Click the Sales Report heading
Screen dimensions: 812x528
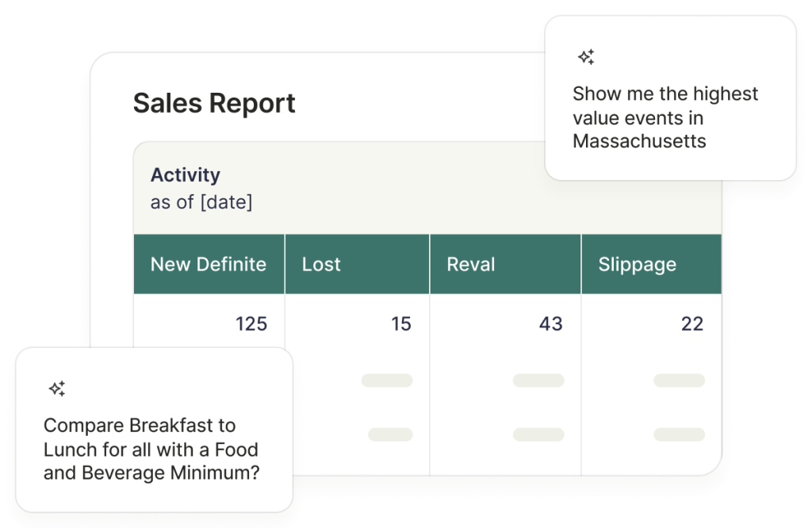[214, 103]
